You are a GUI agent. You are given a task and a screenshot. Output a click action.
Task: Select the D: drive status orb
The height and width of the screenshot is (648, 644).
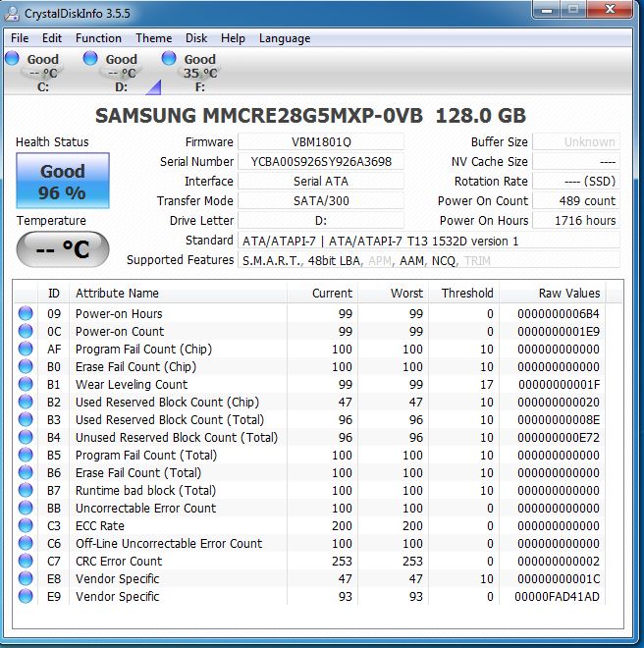click(90, 58)
